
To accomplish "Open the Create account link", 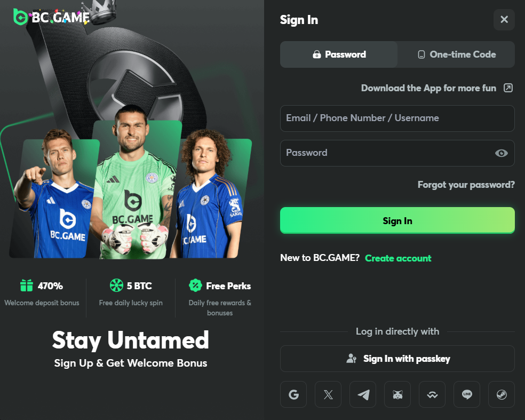I will click(x=398, y=258).
